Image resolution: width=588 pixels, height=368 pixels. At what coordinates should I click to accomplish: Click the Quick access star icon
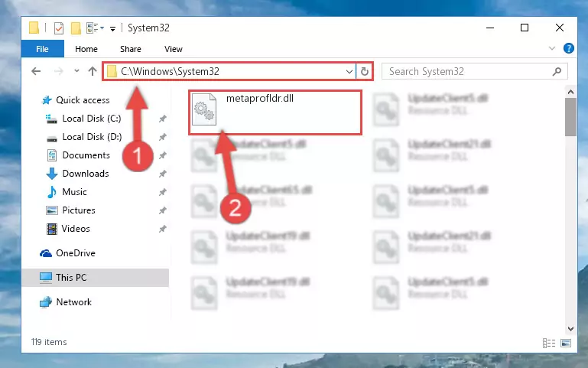coord(47,100)
